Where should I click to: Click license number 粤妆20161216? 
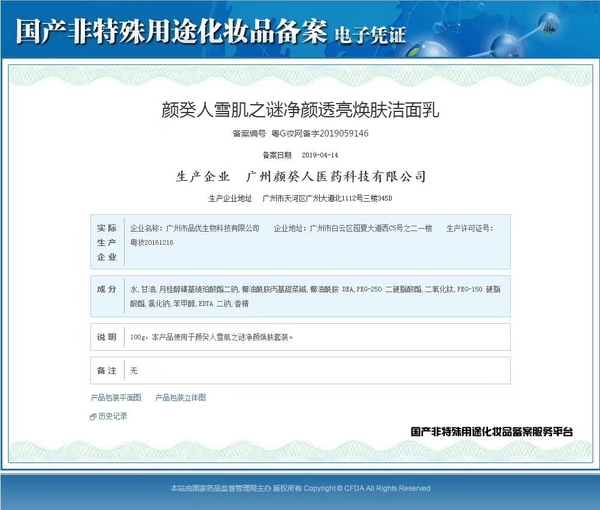pyautogui.click(x=152, y=242)
